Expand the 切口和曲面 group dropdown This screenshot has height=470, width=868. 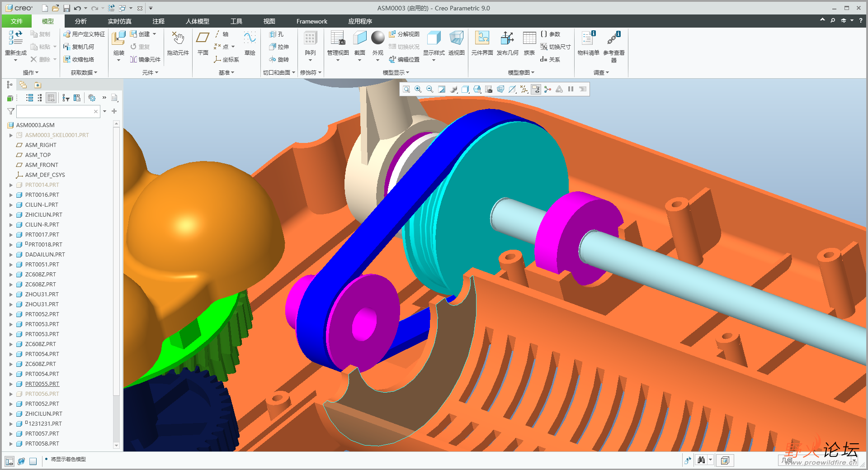pyautogui.click(x=279, y=72)
